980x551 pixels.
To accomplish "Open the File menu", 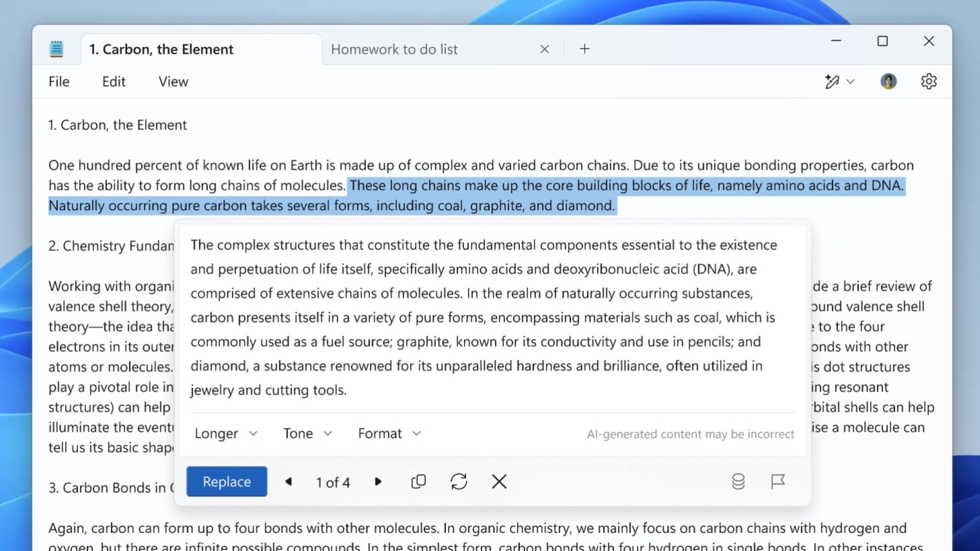I will click(x=59, y=81).
